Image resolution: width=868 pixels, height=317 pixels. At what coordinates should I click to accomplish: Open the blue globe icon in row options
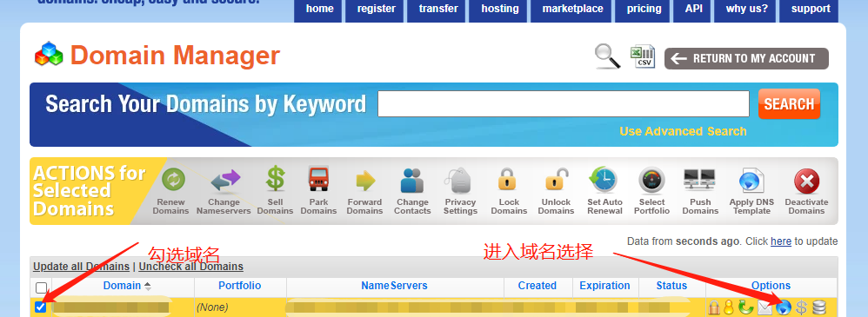(x=784, y=307)
